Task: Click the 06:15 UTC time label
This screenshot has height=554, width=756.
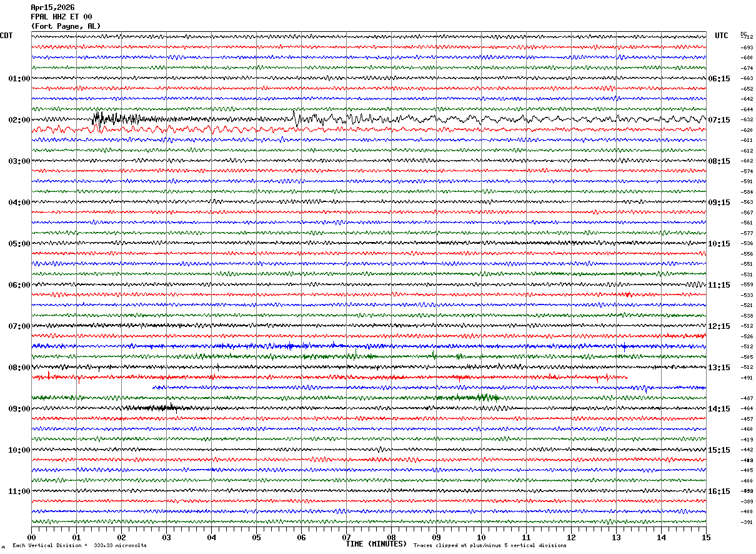Action: [719, 79]
